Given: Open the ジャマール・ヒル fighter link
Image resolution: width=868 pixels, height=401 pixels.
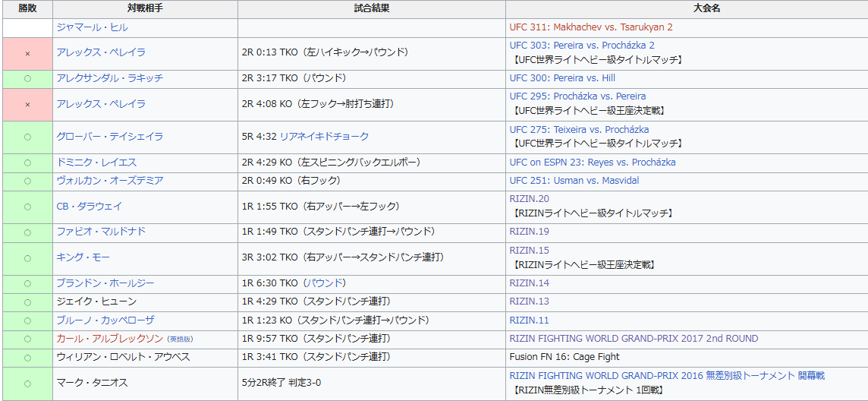Looking at the screenshot, I should [x=93, y=27].
